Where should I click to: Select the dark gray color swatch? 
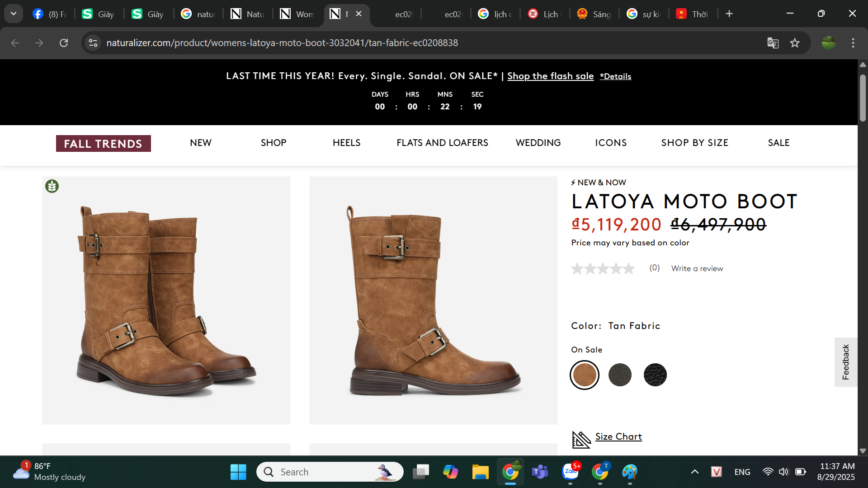620,375
